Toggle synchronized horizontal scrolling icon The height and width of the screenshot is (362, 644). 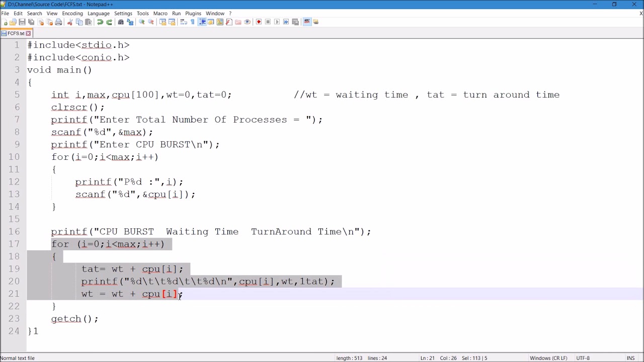172,22
